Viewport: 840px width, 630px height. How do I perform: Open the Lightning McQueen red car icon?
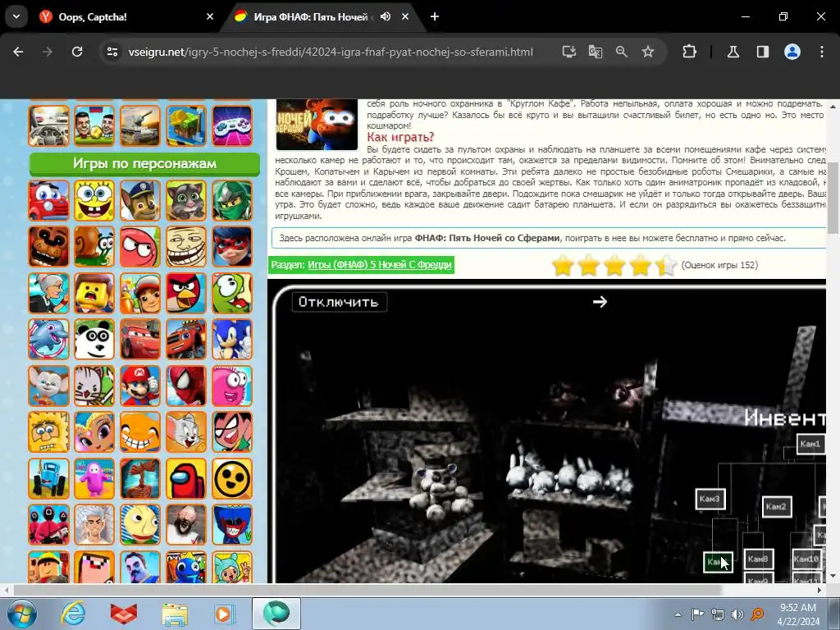coord(140,339)
